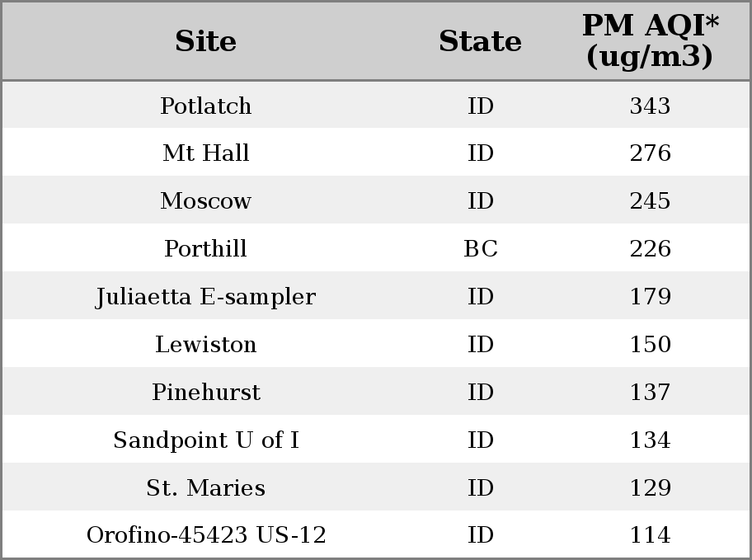752x560 pixels.
Task: Click the Site column header
Action: click(x=206, y=41)
